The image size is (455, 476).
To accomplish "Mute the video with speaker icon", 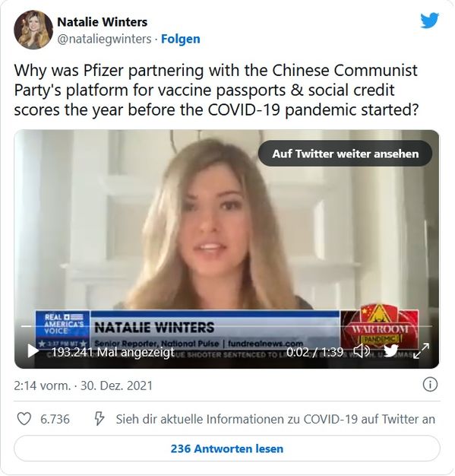I will tap(362, 351).
